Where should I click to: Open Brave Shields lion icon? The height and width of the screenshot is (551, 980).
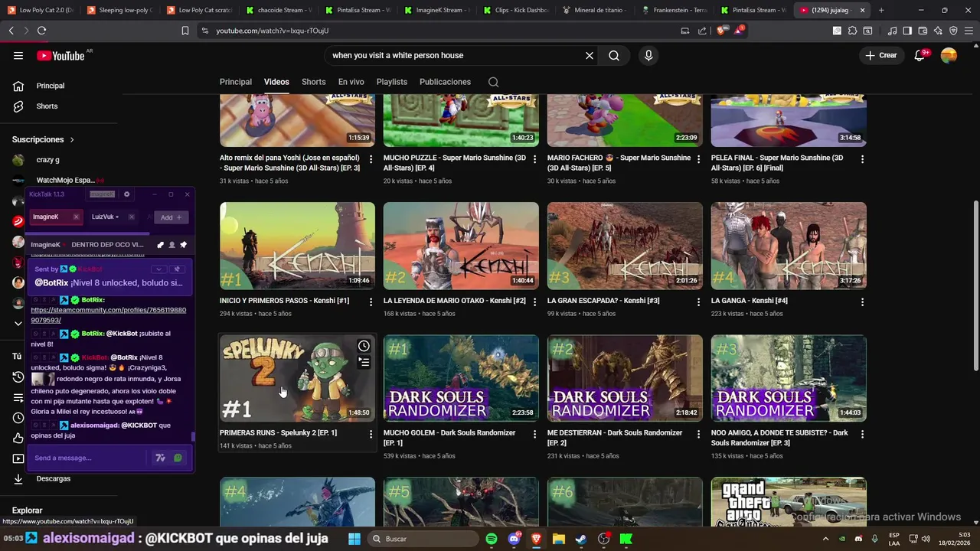click(720, 31)
